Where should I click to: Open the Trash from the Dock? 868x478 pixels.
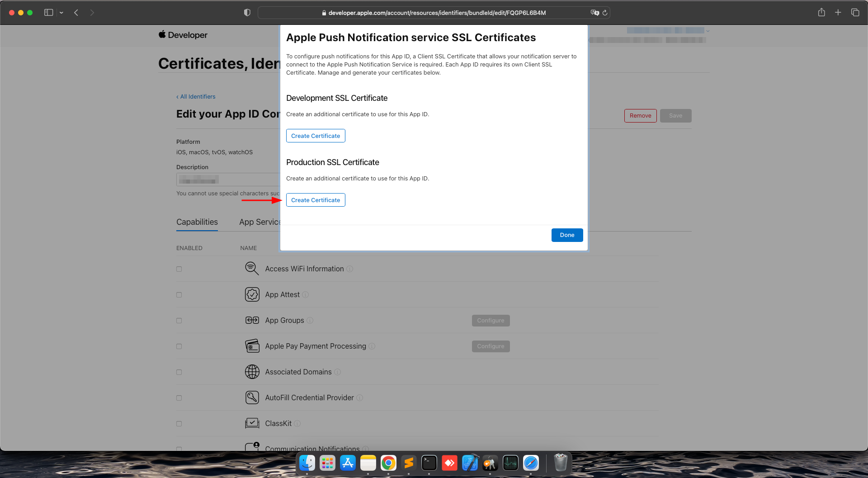point(561,463)
